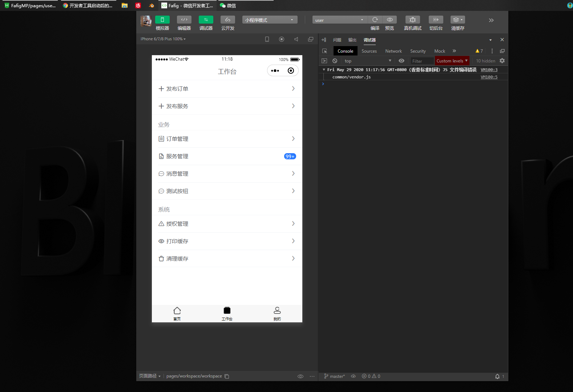Open the clear cache (清缓存) dropdown
The width and height of the screenshot is (573, 392).
pos(458,20)
